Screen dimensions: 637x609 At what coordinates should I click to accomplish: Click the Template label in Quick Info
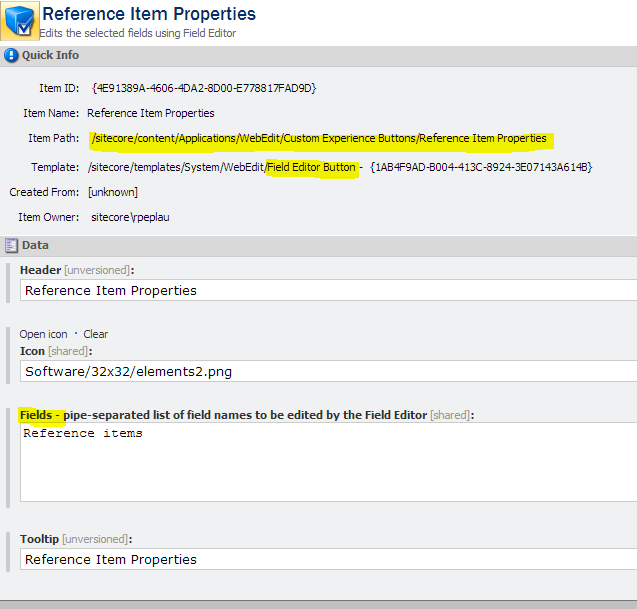[55, 167]
